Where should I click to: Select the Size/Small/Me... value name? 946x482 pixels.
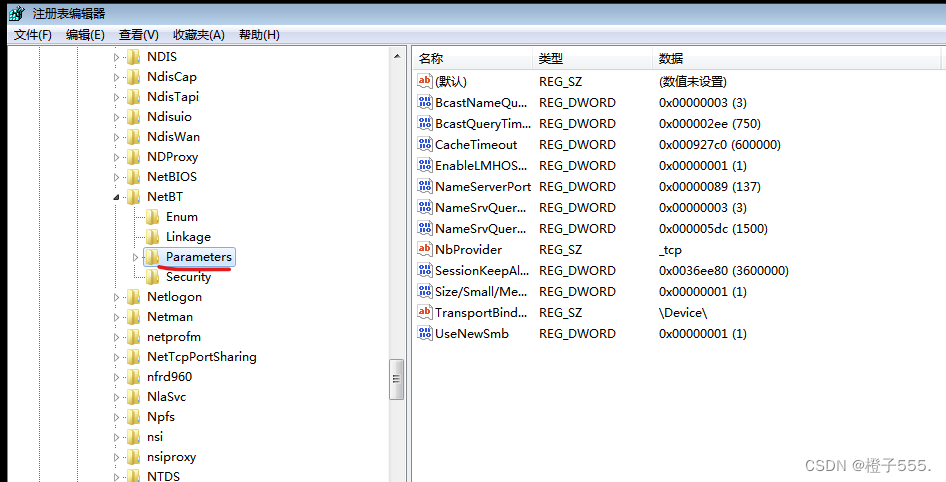(481, 291)
